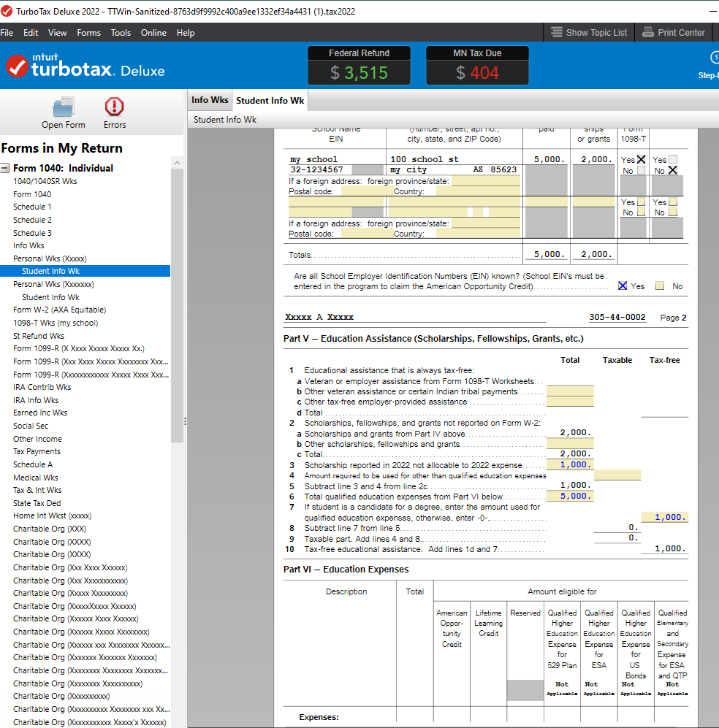Open Tax Payments in forms list

point(37,451)
